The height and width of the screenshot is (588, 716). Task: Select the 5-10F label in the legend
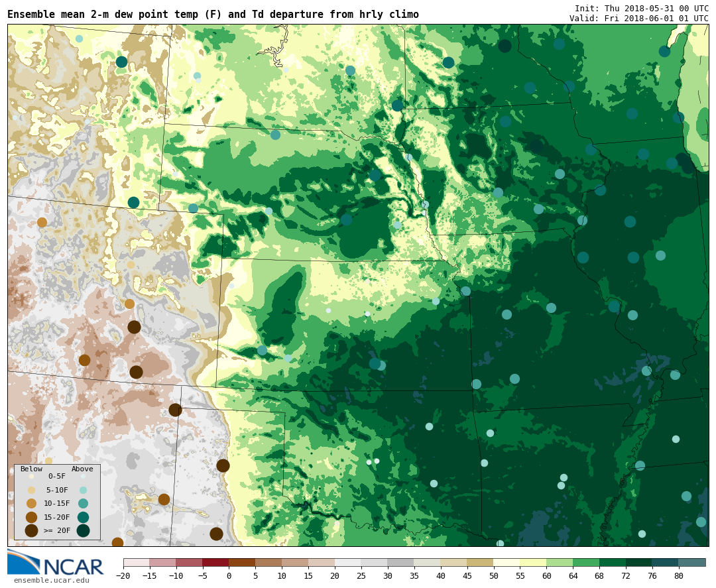[57, 490]
